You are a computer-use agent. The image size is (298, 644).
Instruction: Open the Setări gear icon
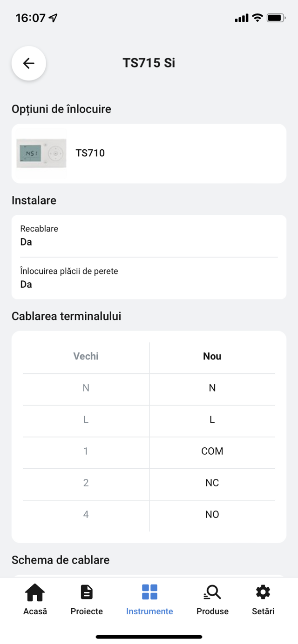tap(263, 592)
